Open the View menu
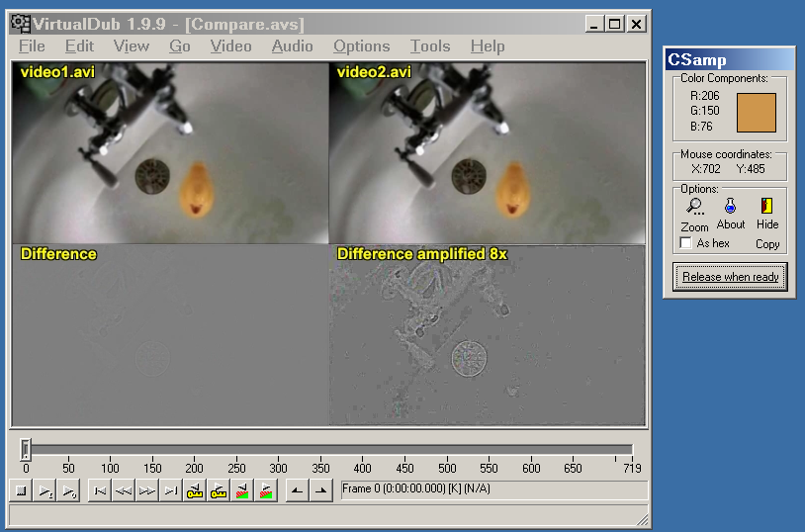Image resolution: width=805 pixels, height=532 pixels. [132, 46]
